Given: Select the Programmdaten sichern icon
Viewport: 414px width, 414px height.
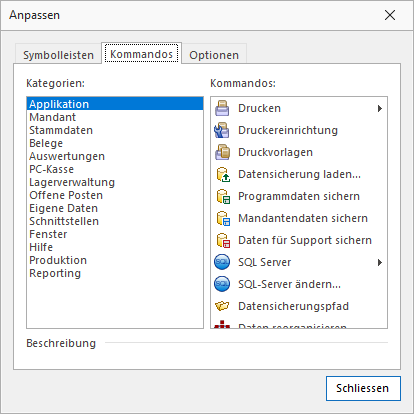Looking at the screenshot, I should (223, 196).
